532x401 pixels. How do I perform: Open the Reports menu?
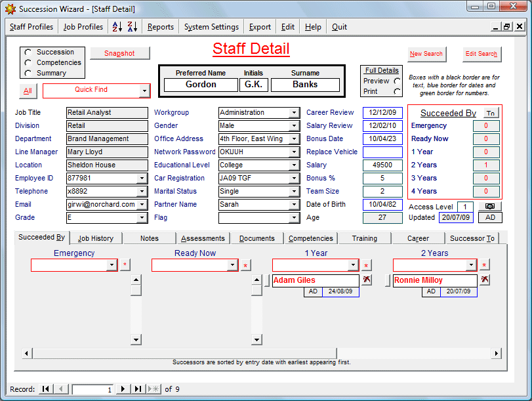click(161, 27)
